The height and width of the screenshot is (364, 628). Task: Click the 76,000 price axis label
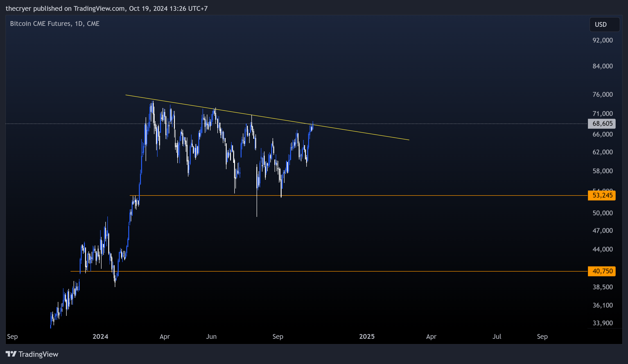point(602,95)
